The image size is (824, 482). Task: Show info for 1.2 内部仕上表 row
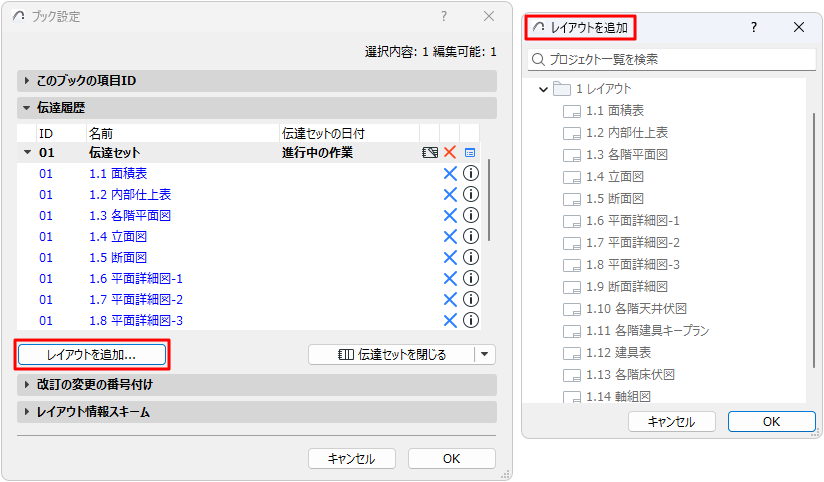[x=471, y=194]
